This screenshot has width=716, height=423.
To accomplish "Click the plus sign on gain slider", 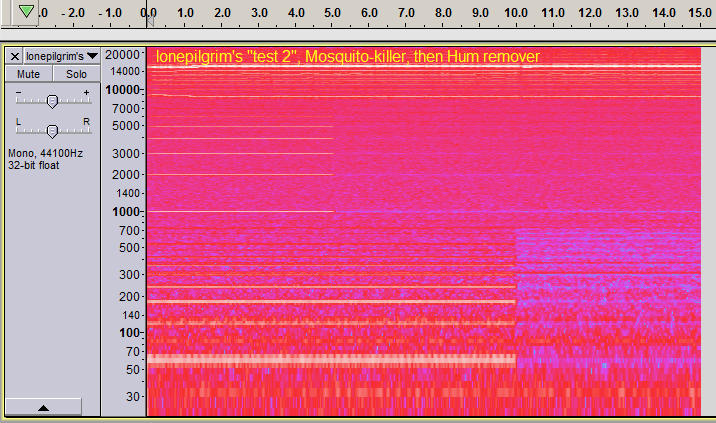I will click(86, 92).
